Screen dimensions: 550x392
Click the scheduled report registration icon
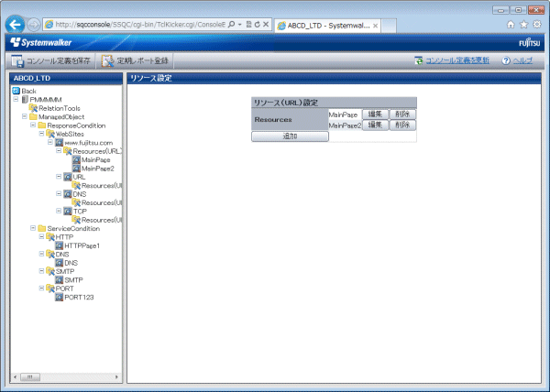[107, 61]
